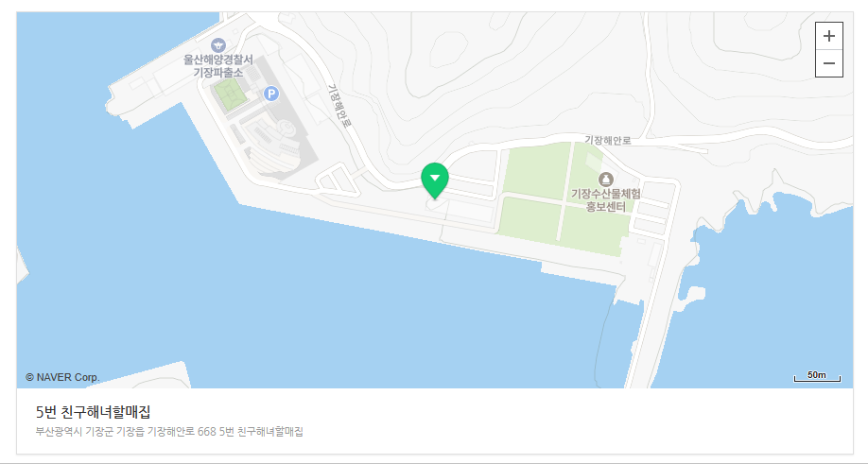The width and height of the screenshot is (868, 464).
Task: Select the blue parking P icon
Action: [x=271, y=94]
